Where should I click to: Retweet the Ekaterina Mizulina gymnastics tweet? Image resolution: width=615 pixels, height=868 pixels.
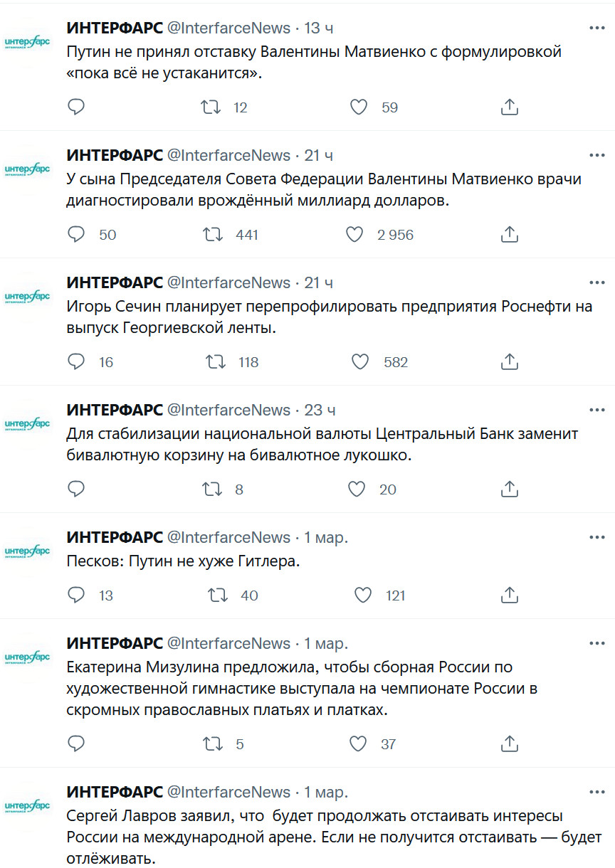coord(213,744)
